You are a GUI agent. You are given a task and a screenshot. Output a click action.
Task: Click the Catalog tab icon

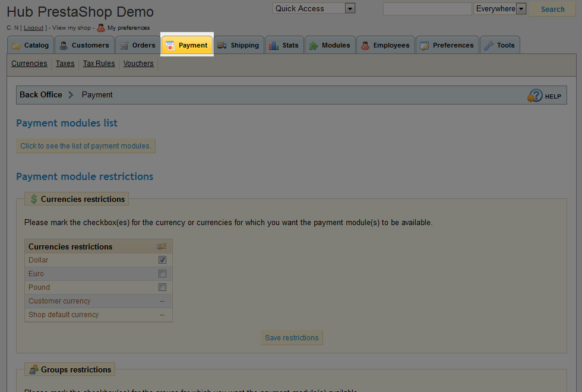16,46
